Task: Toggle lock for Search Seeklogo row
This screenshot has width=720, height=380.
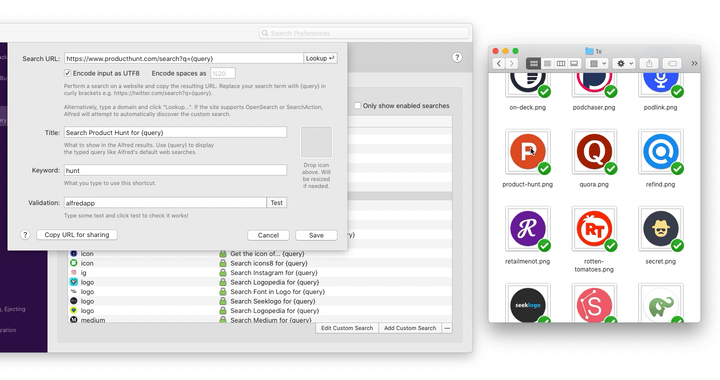Action: point(223,301)
